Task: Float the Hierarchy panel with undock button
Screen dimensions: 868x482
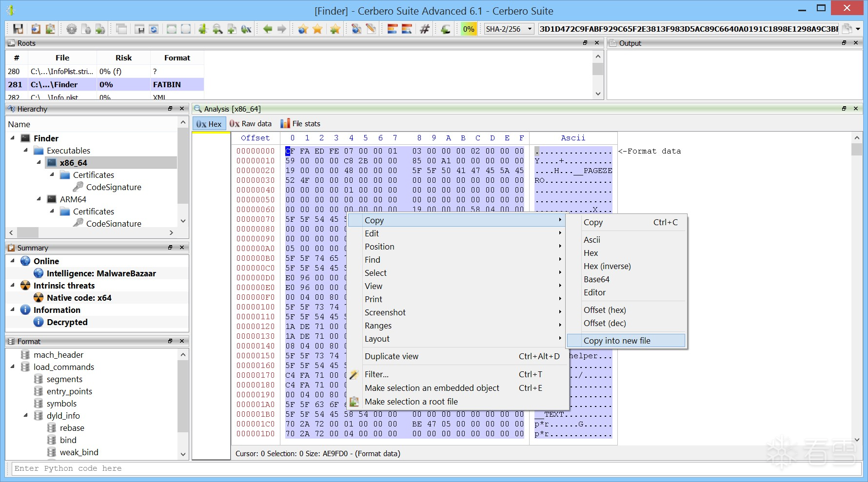Action: click(170, 109)
